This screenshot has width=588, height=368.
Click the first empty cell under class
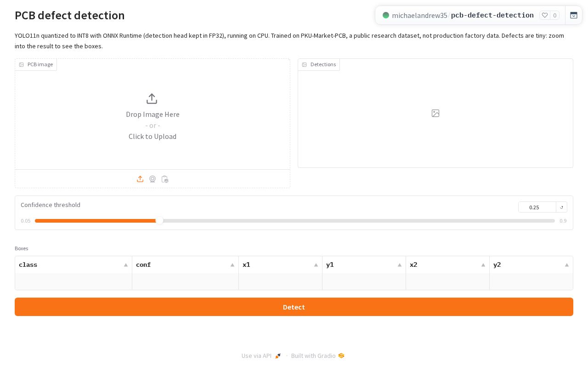point(73,282)
